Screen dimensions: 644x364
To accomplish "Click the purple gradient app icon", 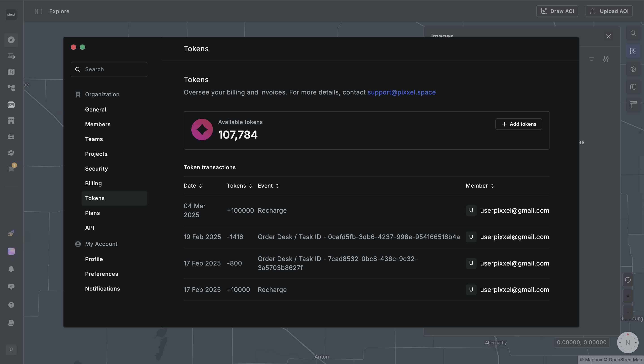I will pyautogui.click(x=11, y=251).
